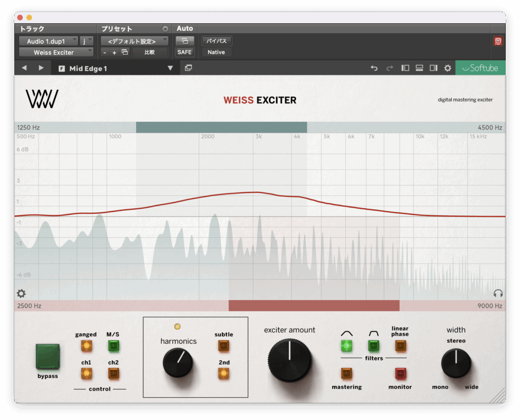Click the teal 1250–4500 Hz band bar
The height and width of the screenshot is (420, 520).
(221, 127)
